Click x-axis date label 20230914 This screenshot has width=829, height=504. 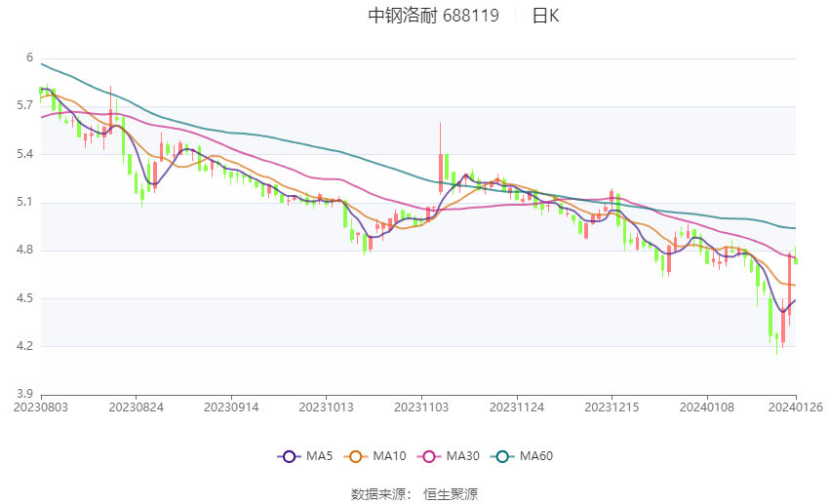[x=231, y=407]
